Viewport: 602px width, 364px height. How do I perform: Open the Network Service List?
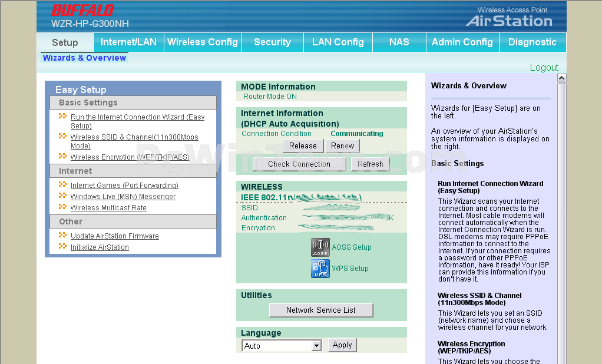point(321,310)
